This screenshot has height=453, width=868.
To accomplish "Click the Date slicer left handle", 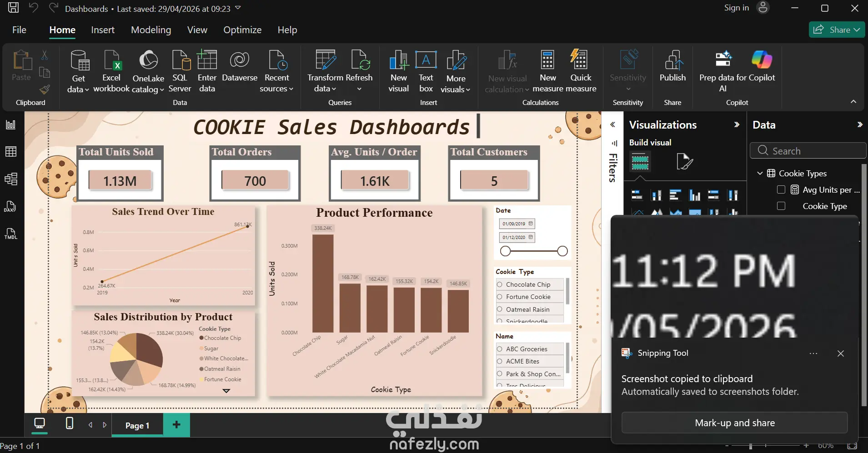I will pyautogui.click(x=505, y=251).
